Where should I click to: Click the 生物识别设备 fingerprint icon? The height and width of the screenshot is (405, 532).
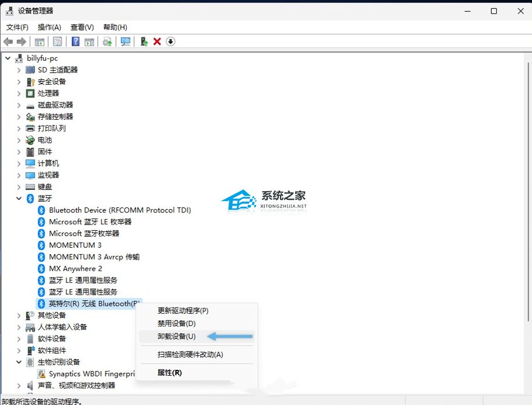click(30, 362)
